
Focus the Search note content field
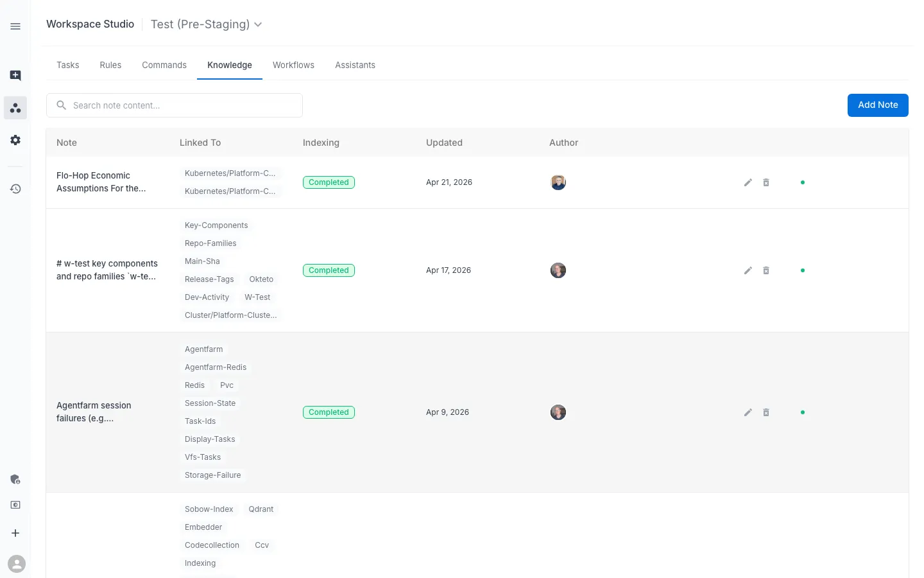coord(175,105)
